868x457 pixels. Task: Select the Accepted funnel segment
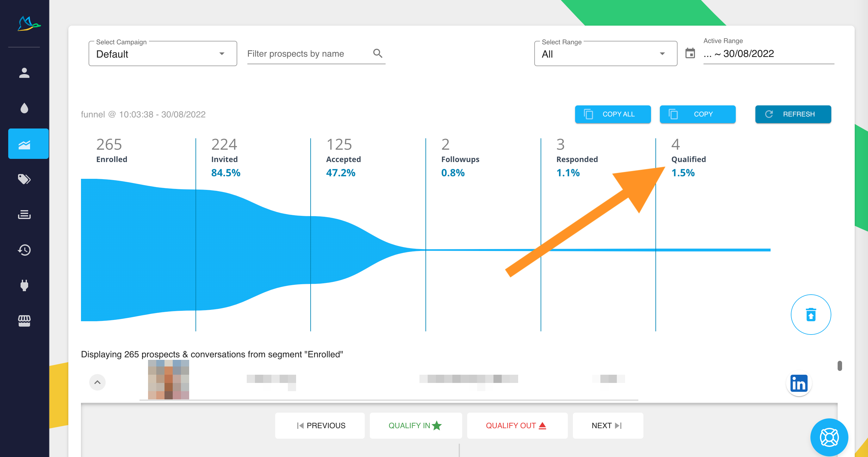pos(343,159)
